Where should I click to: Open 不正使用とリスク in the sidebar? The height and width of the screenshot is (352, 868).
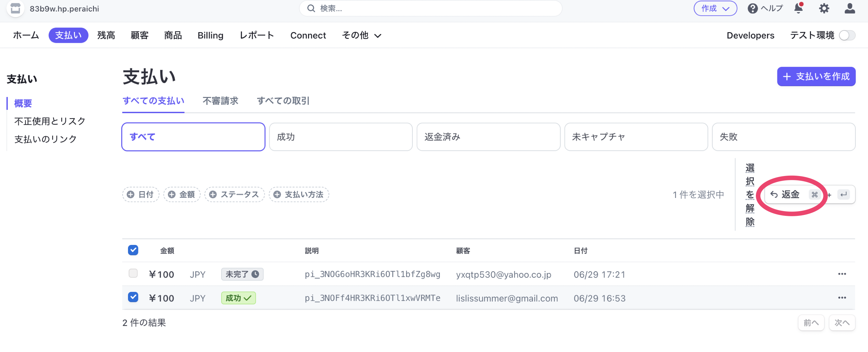tap(50, 121)
